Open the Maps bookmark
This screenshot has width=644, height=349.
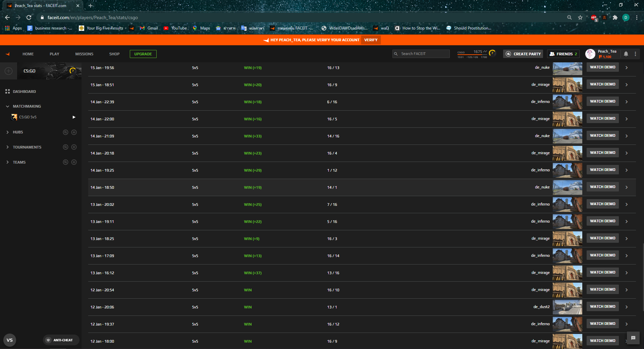(201, 28)
